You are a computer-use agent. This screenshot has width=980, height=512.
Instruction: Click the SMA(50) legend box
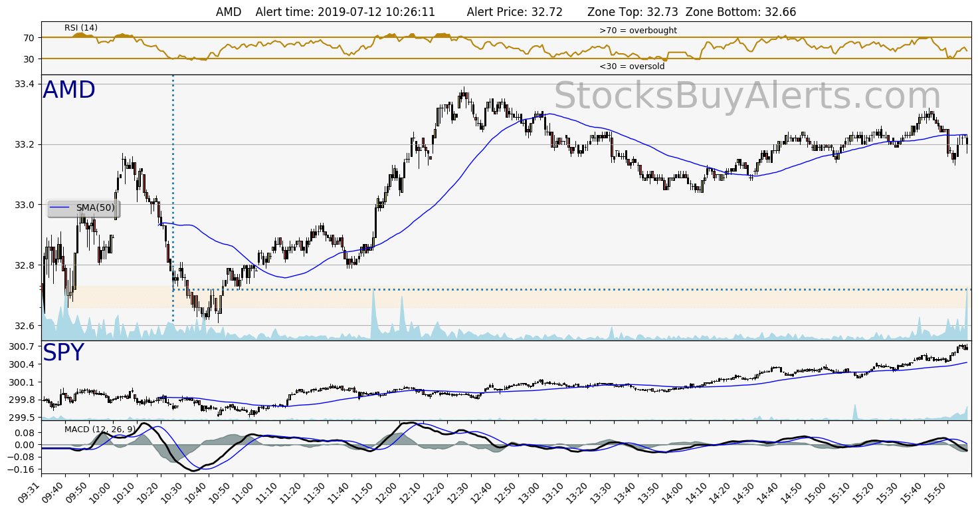(x=84, y=208)
